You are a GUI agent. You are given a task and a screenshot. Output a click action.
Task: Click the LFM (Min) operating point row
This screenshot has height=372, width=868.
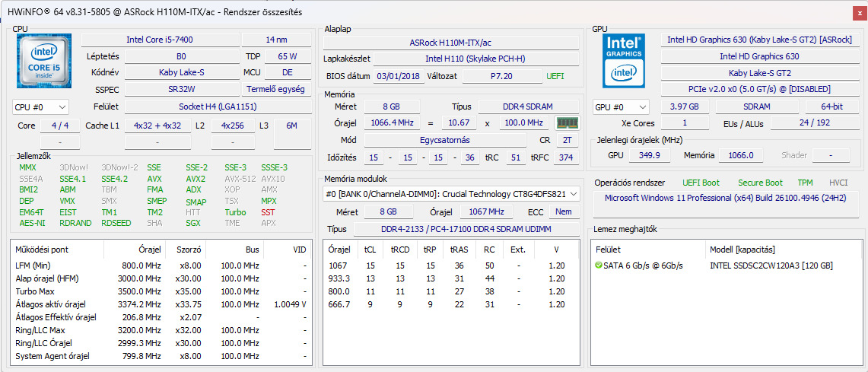tap(161, 265)
